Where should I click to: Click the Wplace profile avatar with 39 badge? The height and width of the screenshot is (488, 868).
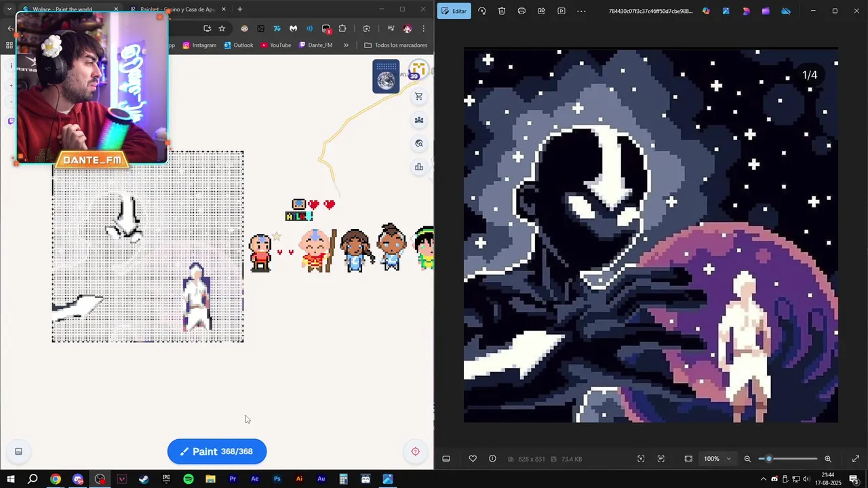coord(417,70)
